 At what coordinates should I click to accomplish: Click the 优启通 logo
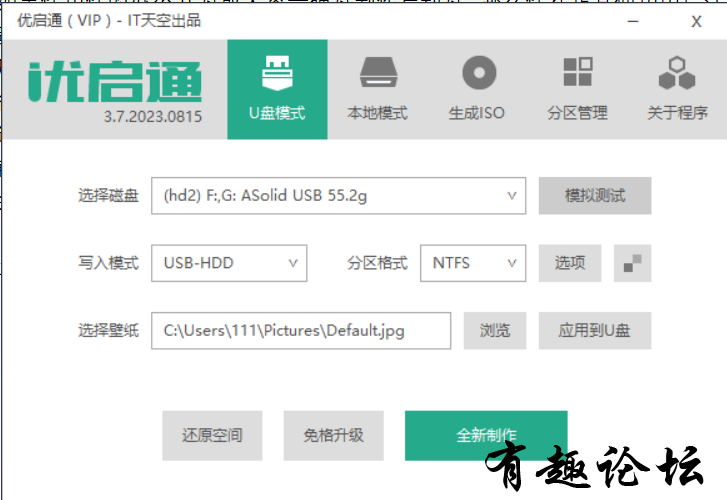click(x=115, y=82)
